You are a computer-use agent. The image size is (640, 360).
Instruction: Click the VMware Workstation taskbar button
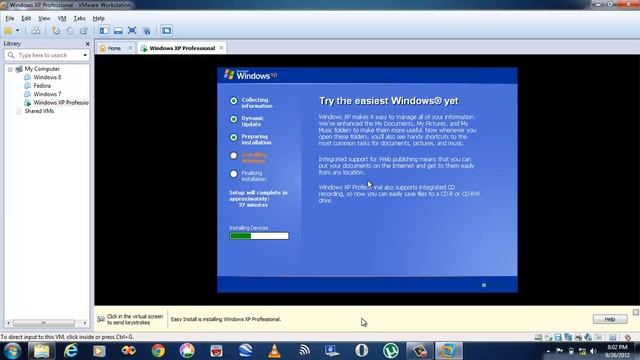449,351
